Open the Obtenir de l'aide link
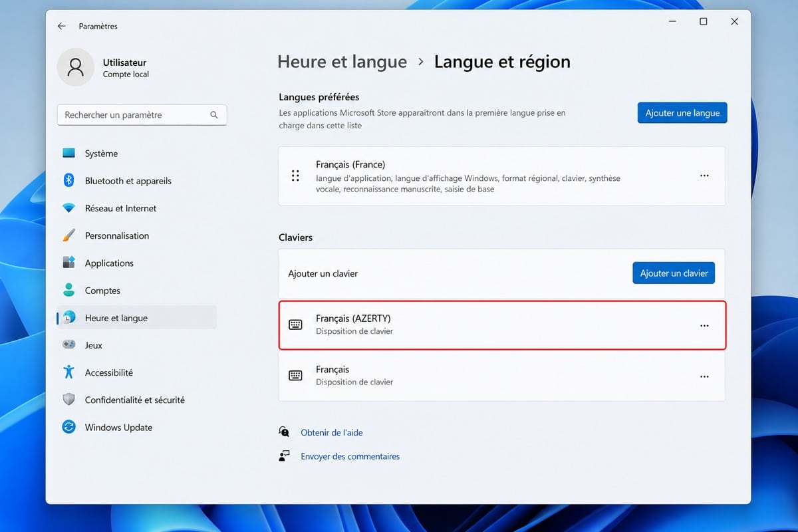The image size is (798, 532). tap(332, 432)
